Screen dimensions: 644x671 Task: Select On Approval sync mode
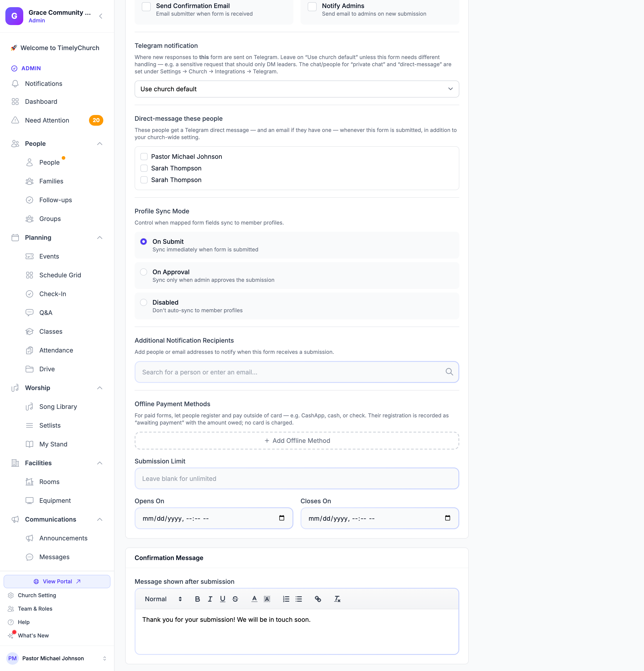[144, 272]
